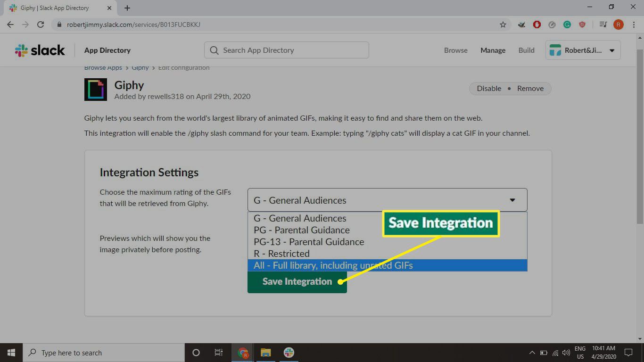644x362 pixels.
Task: Remove the Giphy integration
Action: (530, 89)
